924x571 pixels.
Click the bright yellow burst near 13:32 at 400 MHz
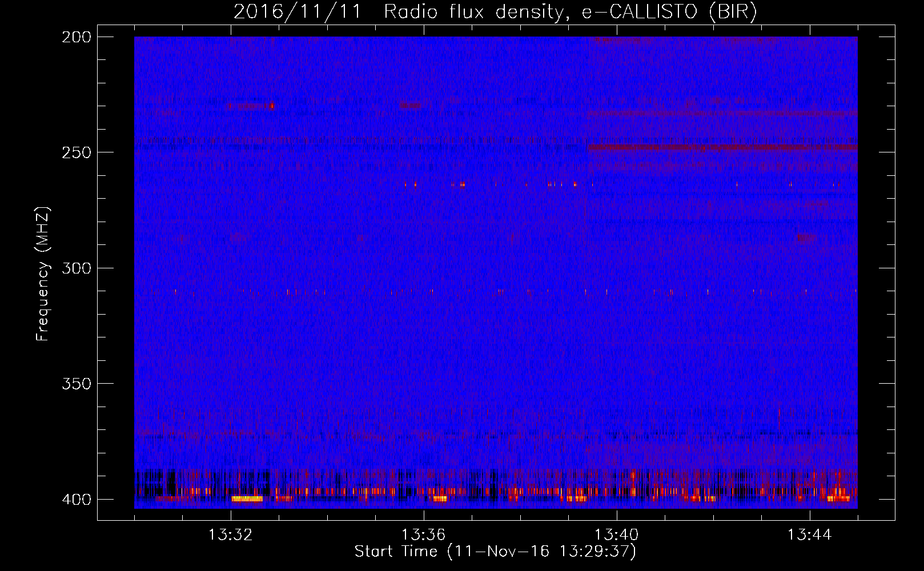pos(247,498)
